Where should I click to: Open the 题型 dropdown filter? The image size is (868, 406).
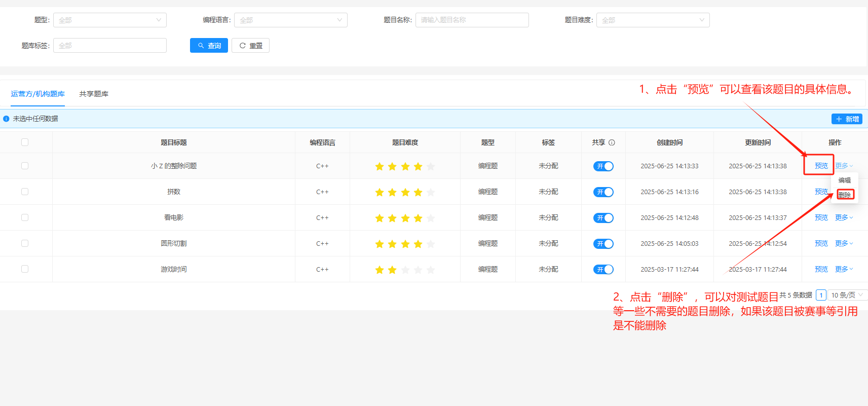[109, 20]
